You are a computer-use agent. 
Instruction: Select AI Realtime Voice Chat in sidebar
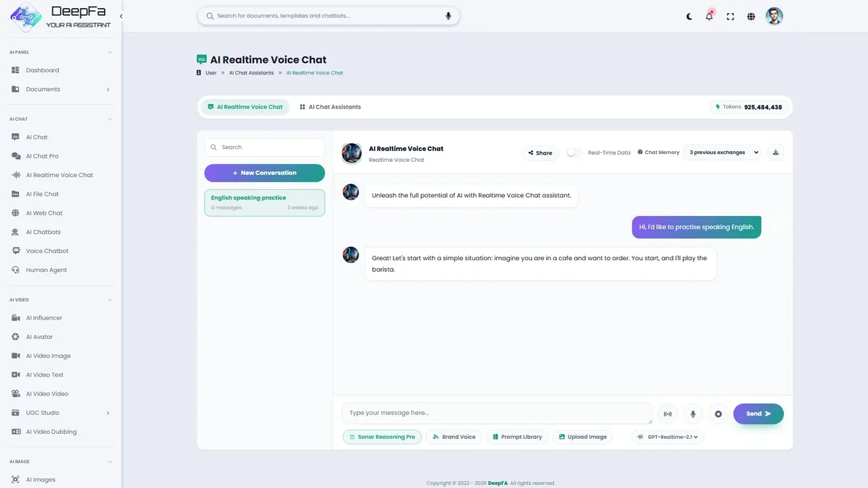61,175
